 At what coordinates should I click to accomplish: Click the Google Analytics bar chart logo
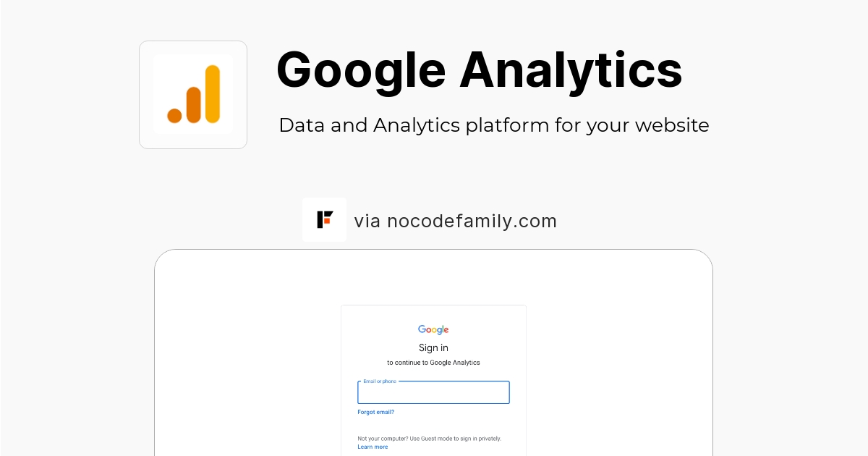pyautogui.click(x=193, y=95)
